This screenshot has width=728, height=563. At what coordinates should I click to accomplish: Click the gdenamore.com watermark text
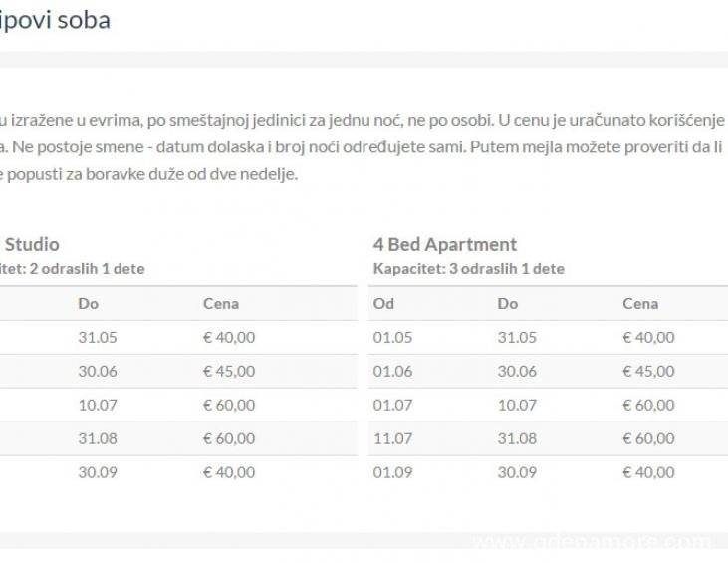point(592,543)
